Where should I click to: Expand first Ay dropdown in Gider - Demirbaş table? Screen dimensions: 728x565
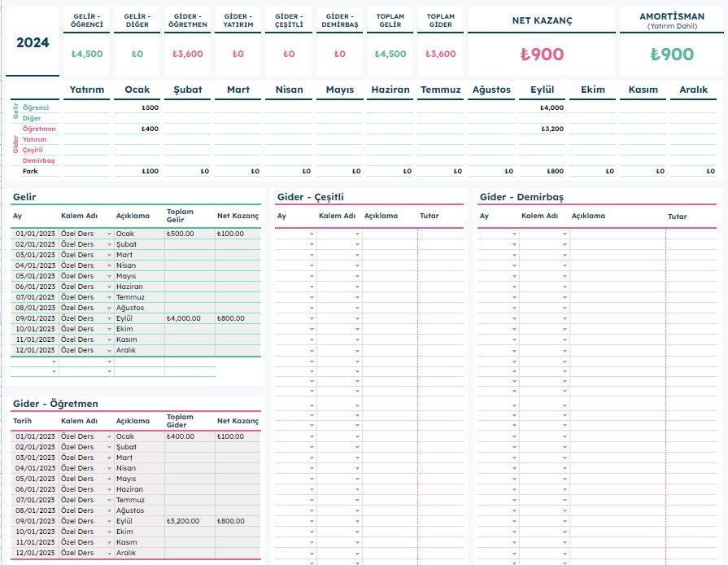coord(514,234)
